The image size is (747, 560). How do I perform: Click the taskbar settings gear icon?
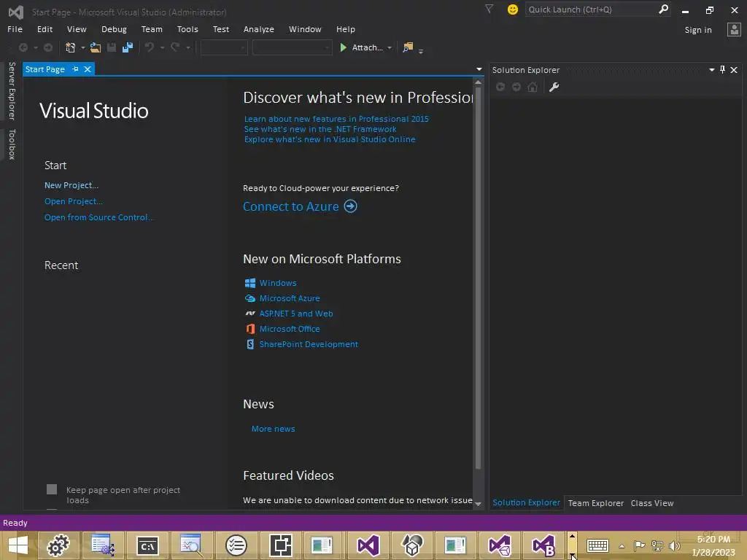point(58,545)
